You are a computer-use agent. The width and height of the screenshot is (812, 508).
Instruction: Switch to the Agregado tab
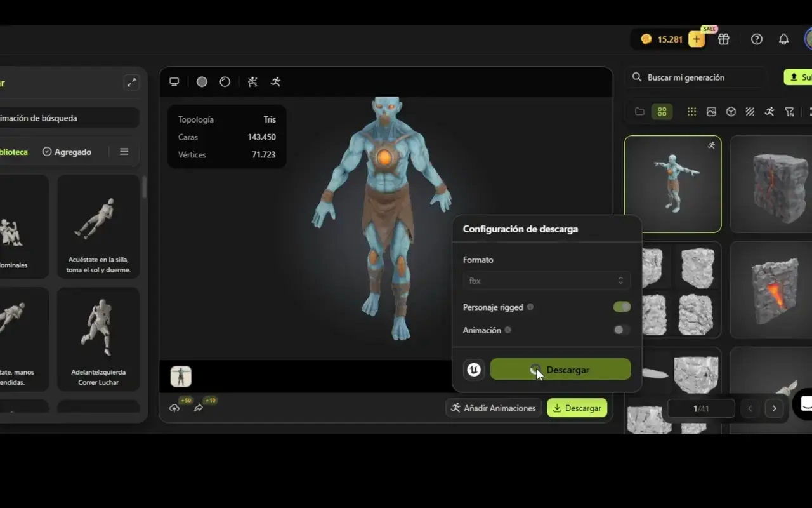pos(66,152)
